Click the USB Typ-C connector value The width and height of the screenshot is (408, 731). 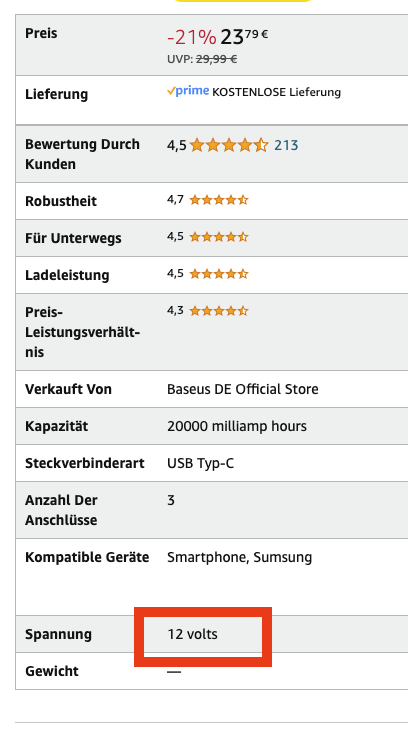click(x=201, y=463)
